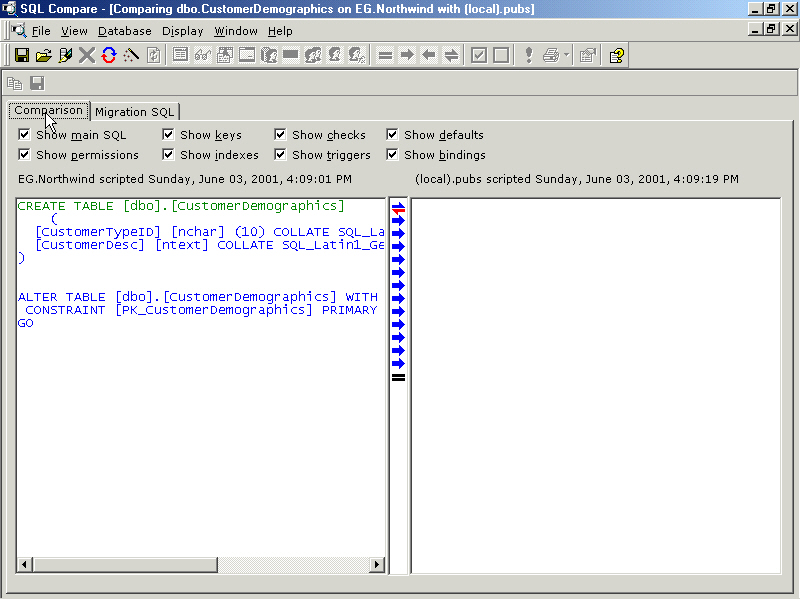Viewport: 800px width, 600px height.
Task: Click the empty box deselect-all icon
Action: (x=501, y=55)
